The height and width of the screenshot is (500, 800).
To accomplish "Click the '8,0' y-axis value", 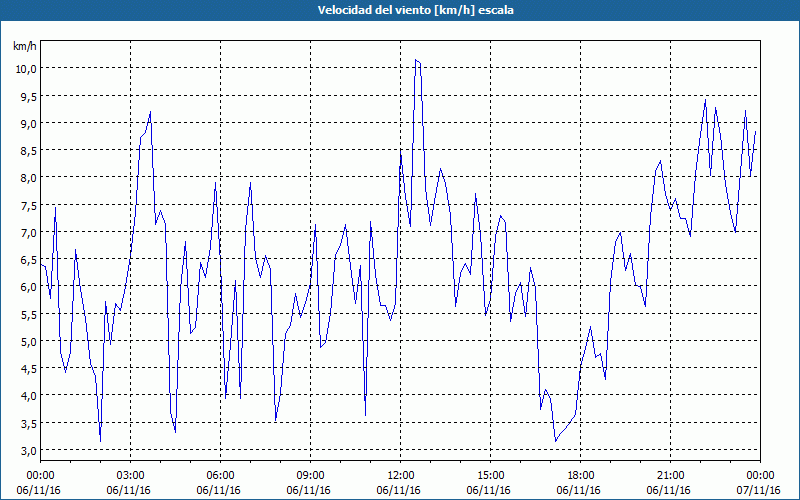I will pyautogui.click(x=28, y=178).
